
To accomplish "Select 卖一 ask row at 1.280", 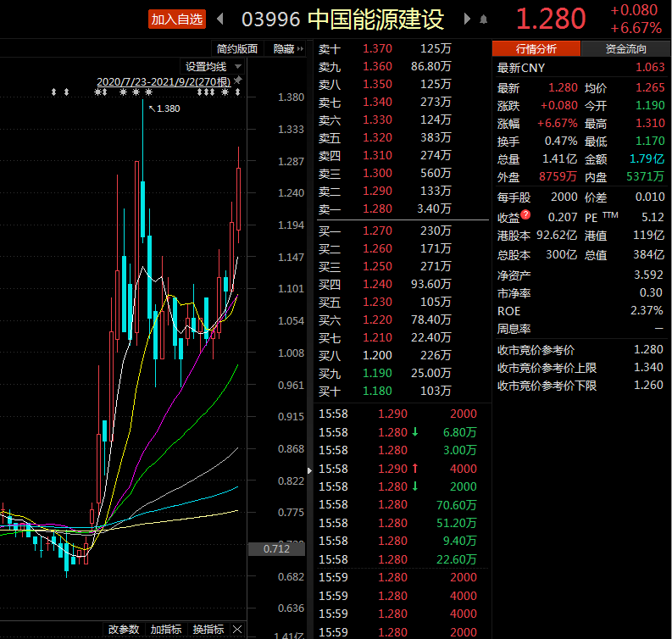I will pos(402,208).
